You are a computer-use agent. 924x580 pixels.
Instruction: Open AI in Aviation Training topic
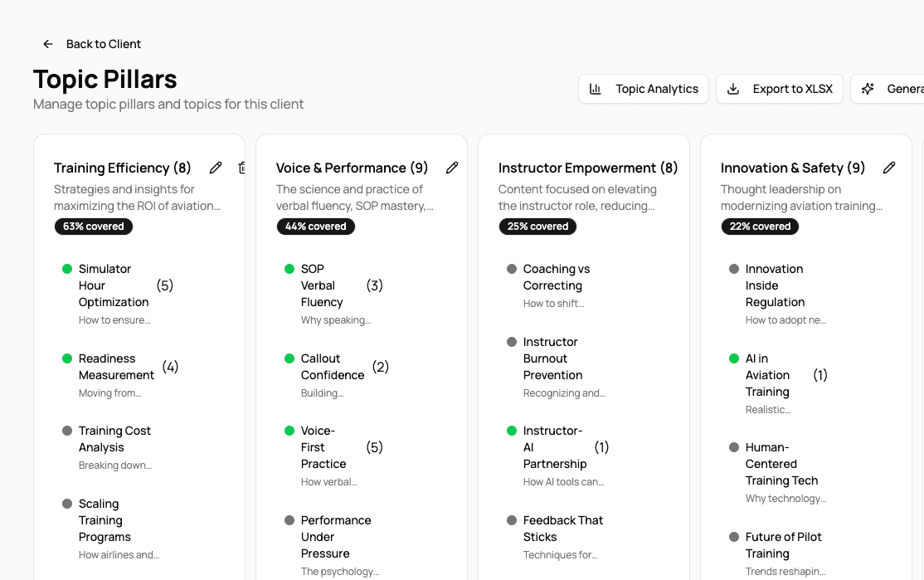[x=767, y=375]
